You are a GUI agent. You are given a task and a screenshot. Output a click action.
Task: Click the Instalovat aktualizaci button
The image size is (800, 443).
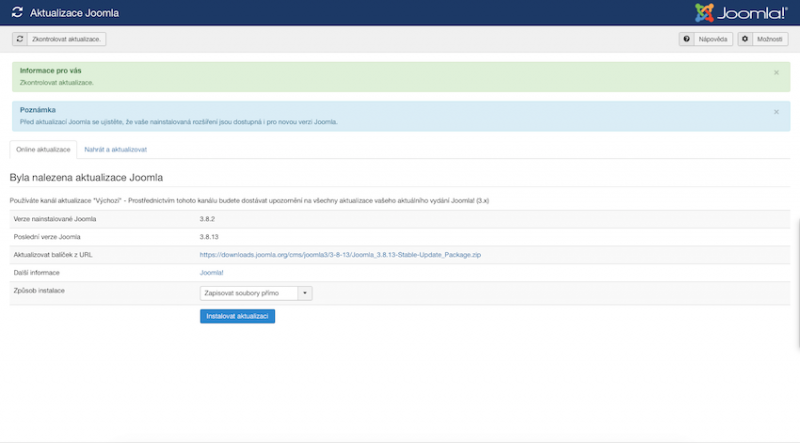pos(237,316)
